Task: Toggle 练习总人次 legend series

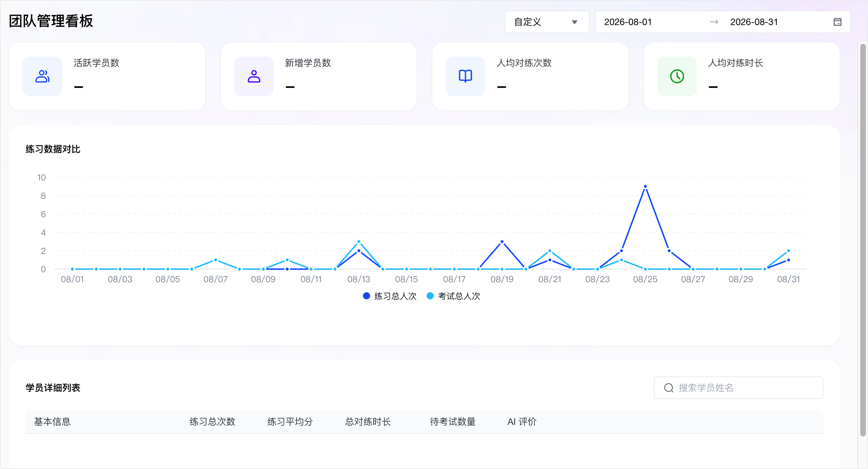Action: tap(390, 296)
